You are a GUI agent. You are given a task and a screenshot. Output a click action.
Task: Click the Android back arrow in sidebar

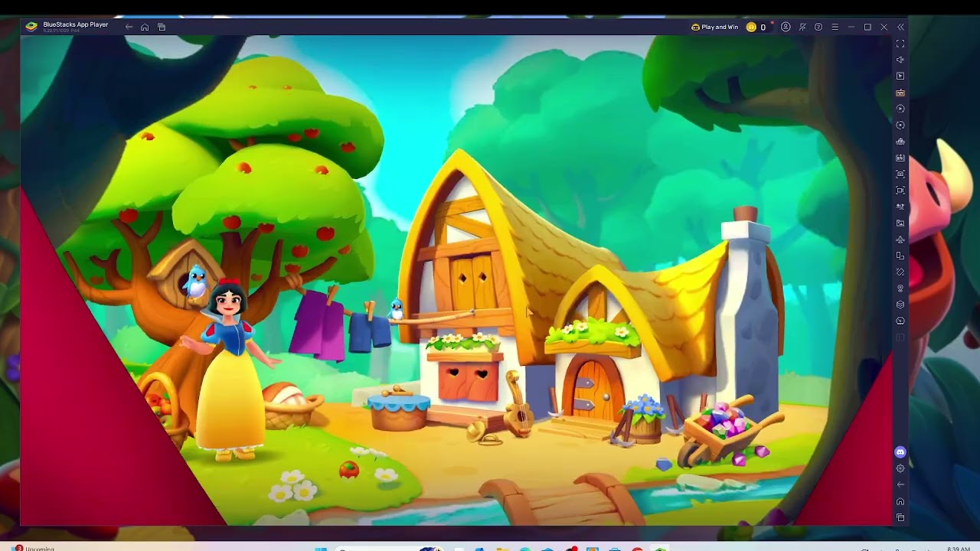[x=900, y=484]
